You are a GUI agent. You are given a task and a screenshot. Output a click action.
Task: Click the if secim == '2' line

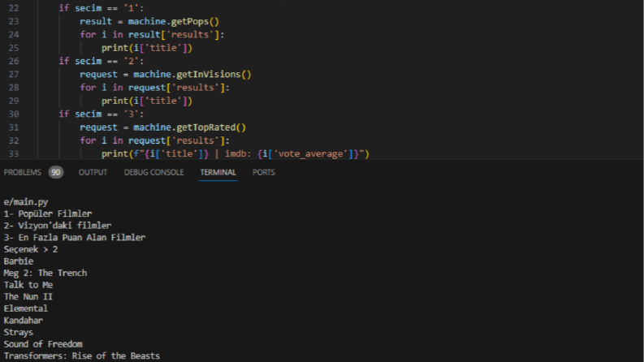[x=101, y=61]
